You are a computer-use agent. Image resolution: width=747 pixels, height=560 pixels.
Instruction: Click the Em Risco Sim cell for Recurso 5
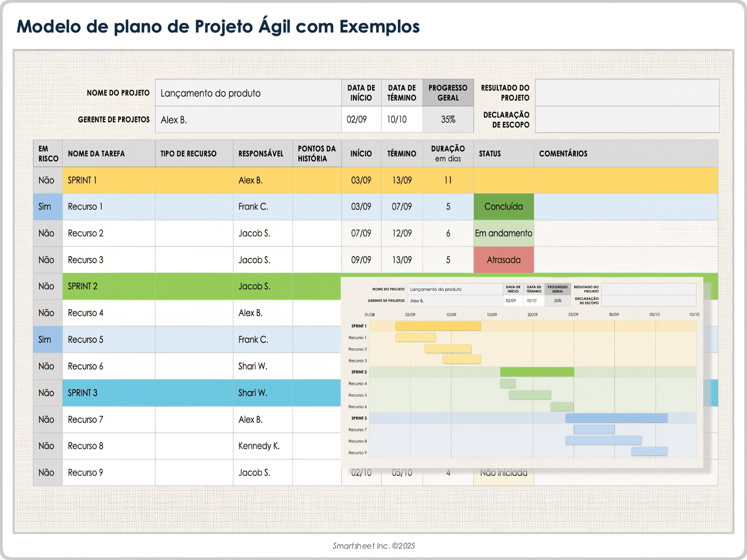point(47,339)
